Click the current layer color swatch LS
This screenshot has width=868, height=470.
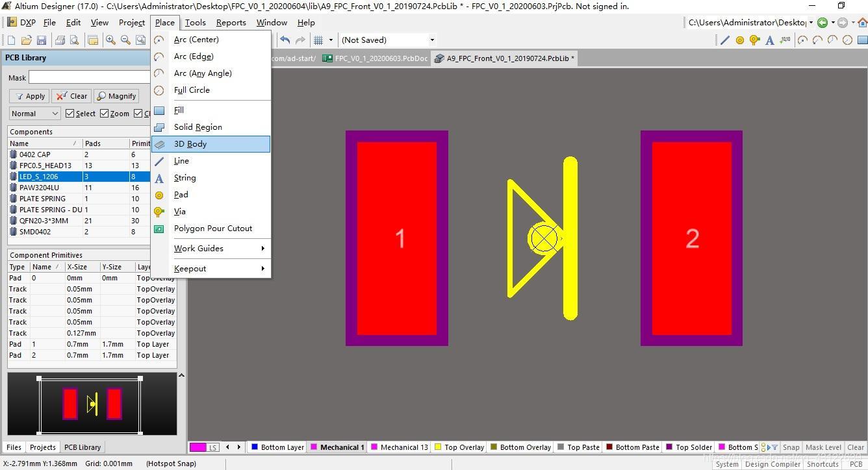[205, 447]
